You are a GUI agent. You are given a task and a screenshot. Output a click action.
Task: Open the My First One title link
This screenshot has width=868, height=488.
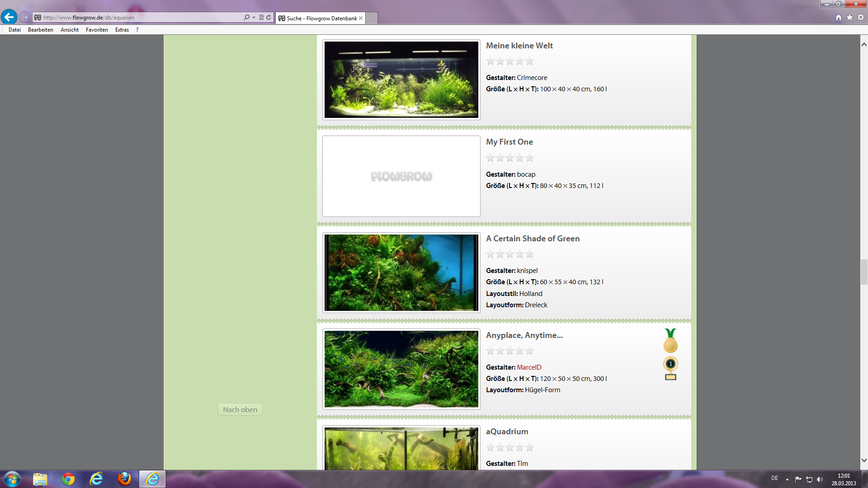[x=509, y=142]
